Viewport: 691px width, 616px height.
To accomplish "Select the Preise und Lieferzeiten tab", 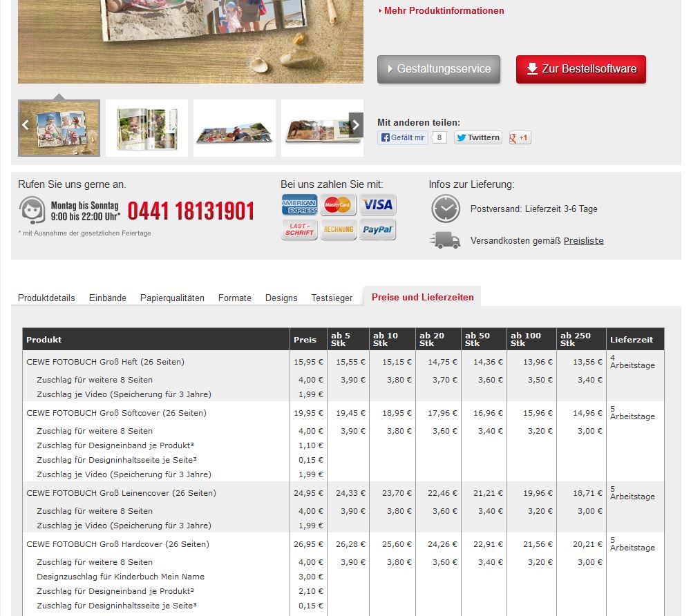I will (x=423, y=297).
